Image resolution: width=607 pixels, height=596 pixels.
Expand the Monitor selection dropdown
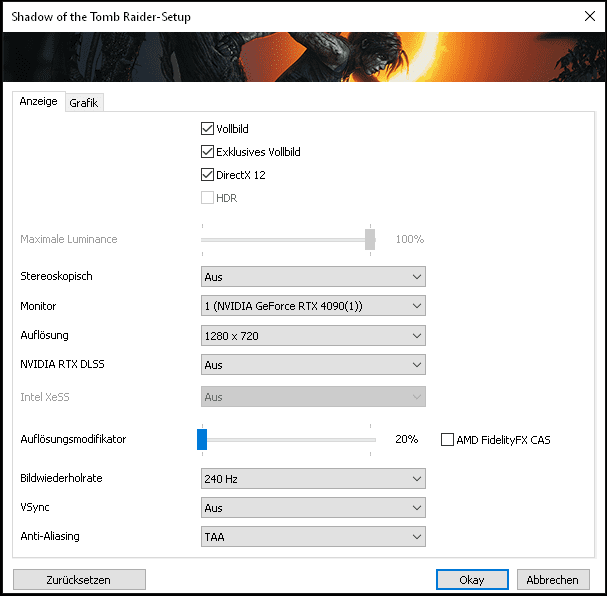pyautogui.click(x=313, y=306)
